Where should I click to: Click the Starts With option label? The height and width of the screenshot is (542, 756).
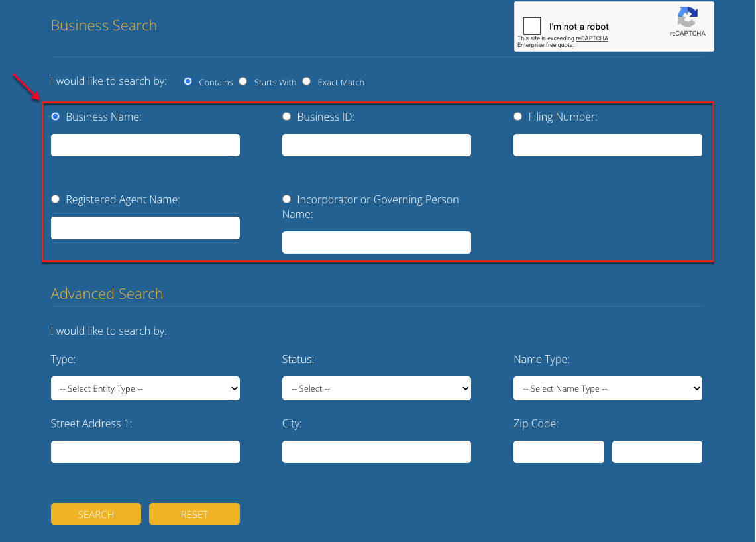tap(275, 82)
